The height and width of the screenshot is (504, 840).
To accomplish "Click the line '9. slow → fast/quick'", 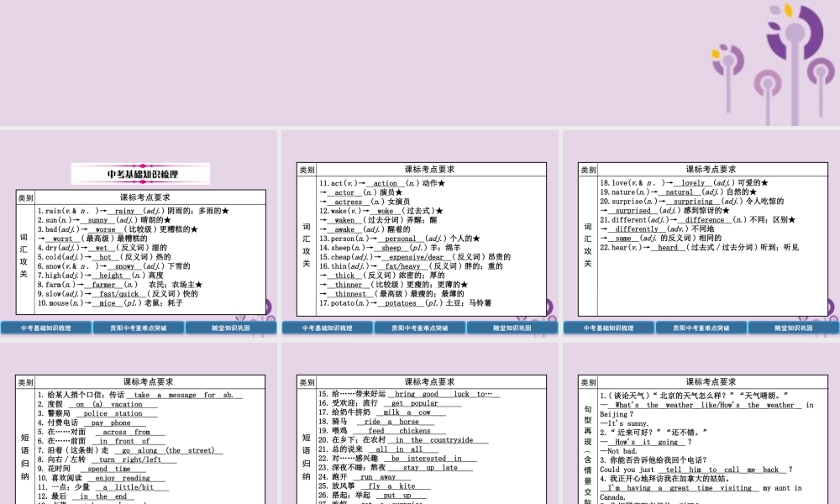I will [118, 293].
